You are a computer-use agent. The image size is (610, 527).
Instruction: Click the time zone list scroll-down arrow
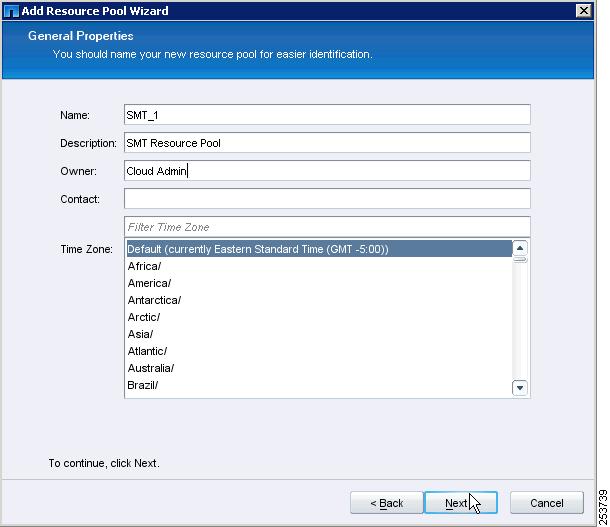[520, 388]
